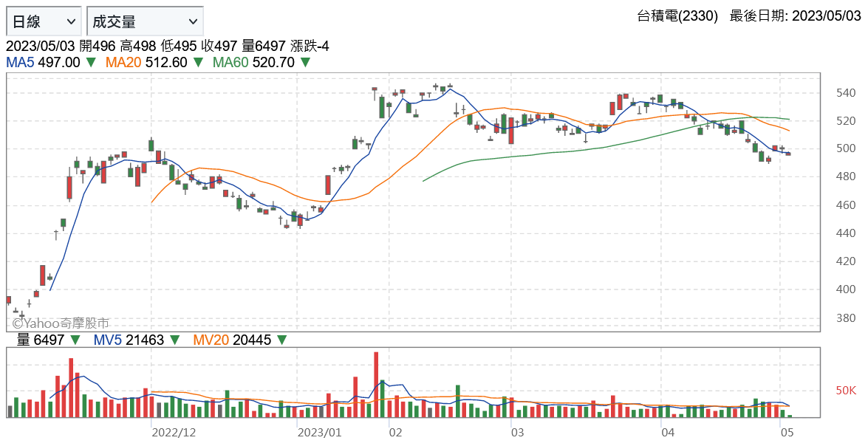Click the 400 price axis label
Screen dimensions: 868x446
[x=845, y=289]
